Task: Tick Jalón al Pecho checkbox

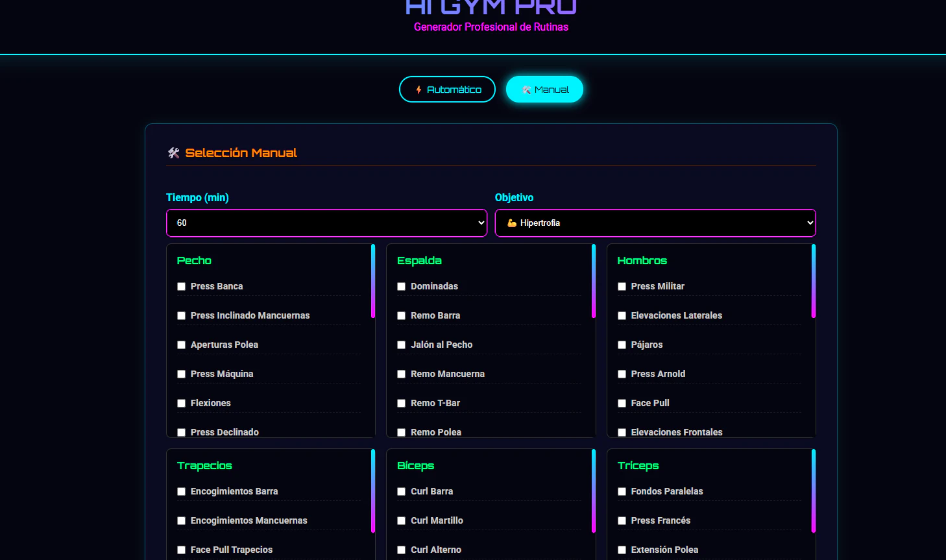Action: click(x=402, y=345)
